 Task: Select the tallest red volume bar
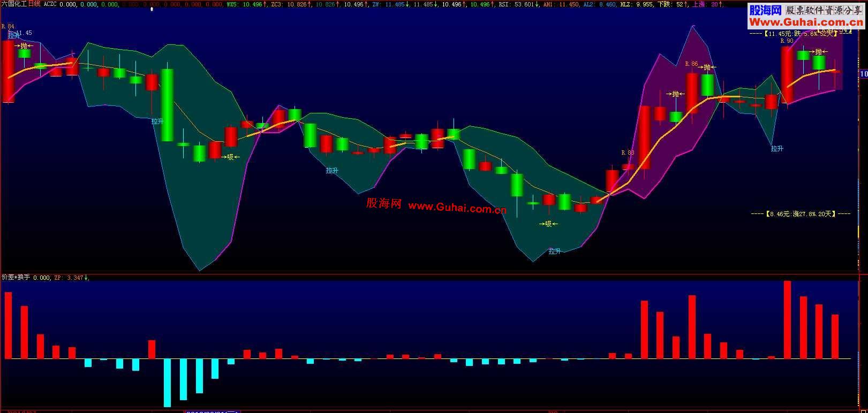click(787, 319)
